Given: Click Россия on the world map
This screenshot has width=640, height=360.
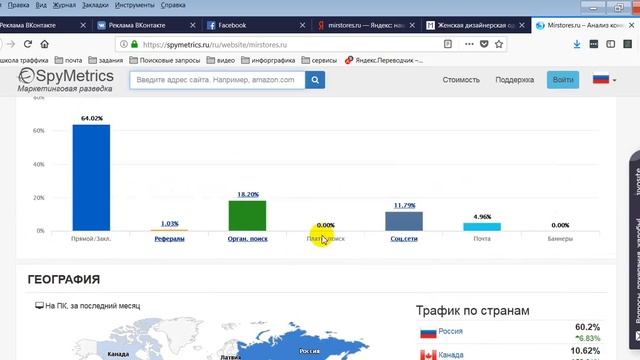Looking at the screenshot, I should [x=309, y=351].
